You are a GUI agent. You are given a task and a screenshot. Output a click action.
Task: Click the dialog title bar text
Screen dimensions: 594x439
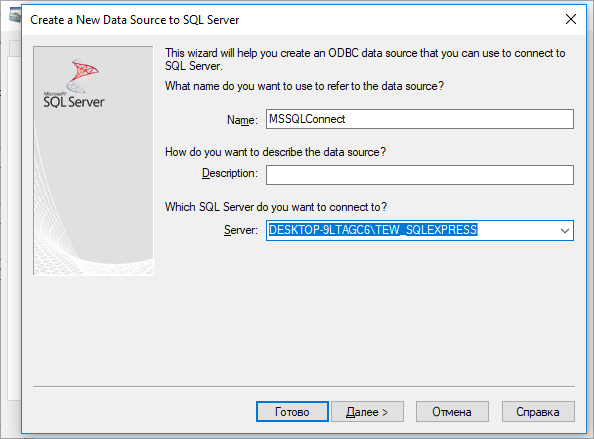tap(134, 20)
